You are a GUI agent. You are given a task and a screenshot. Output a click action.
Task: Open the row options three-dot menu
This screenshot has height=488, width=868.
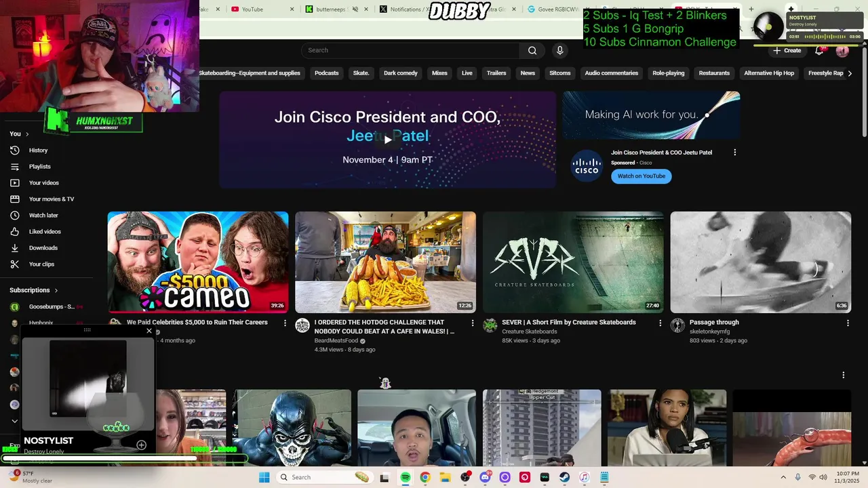click(843, 375)
